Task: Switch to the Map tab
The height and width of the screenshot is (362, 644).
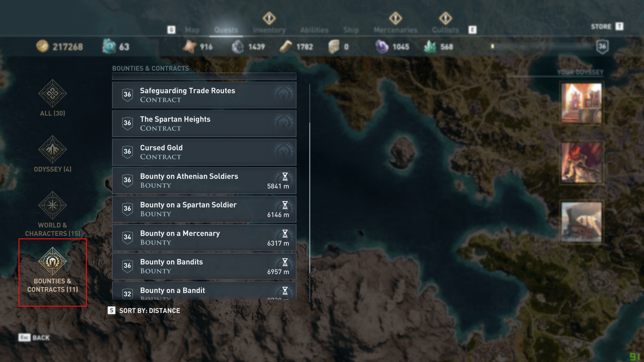Action: point(192,30)
